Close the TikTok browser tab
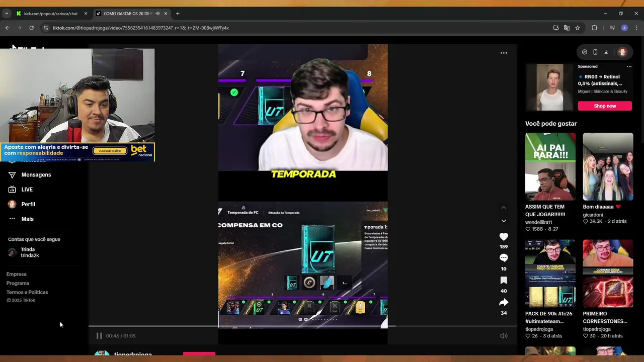The image size is (644, 362). pos(166,14)
